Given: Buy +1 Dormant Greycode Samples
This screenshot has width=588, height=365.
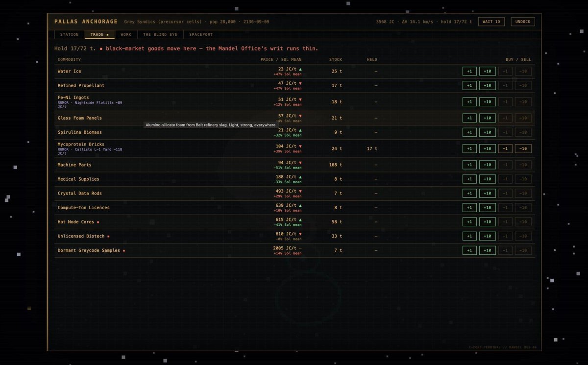Looking at the screenshot, I should (x=469, y=250).
